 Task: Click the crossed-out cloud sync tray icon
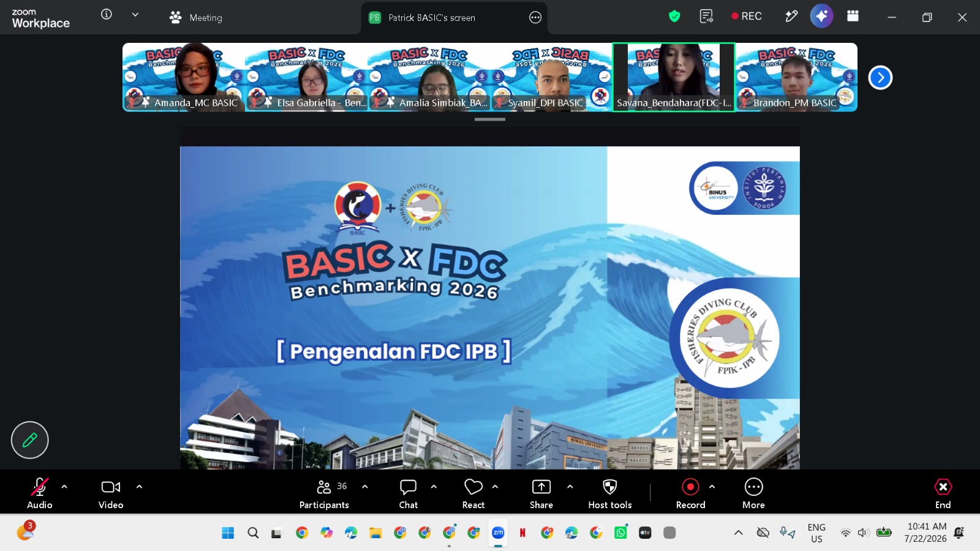(763, 533)
